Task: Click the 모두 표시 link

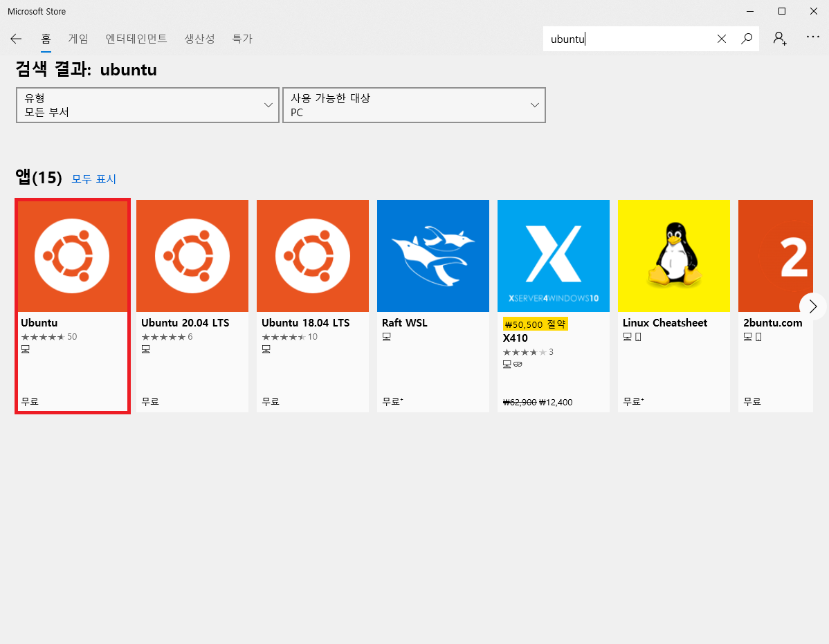Action: tap(93, 179)
